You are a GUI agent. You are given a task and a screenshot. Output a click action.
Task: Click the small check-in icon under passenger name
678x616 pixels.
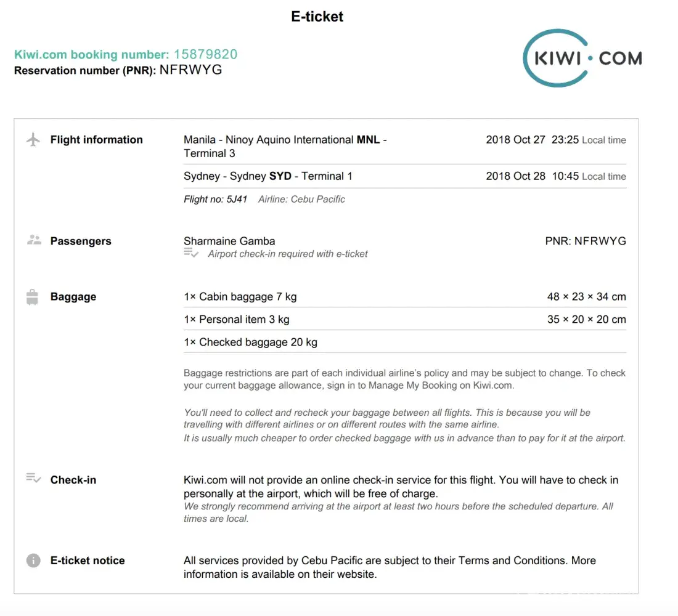click(x=191, y=253)
